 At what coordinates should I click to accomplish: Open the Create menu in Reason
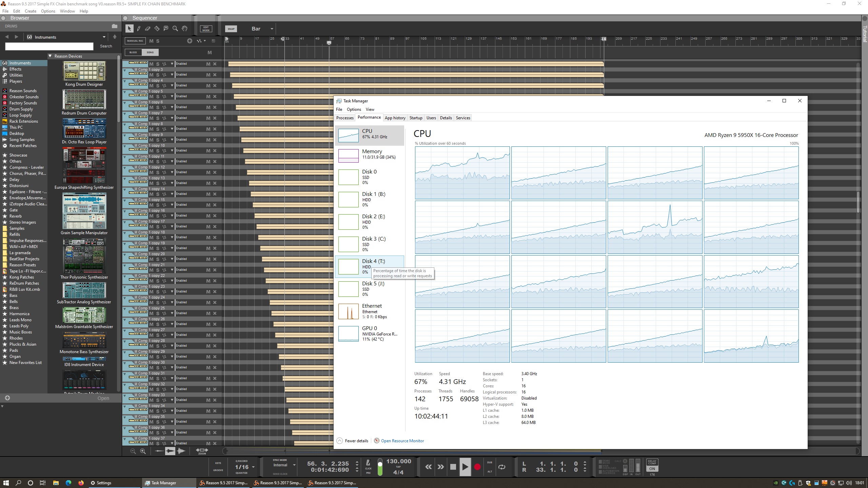point(30,11)
